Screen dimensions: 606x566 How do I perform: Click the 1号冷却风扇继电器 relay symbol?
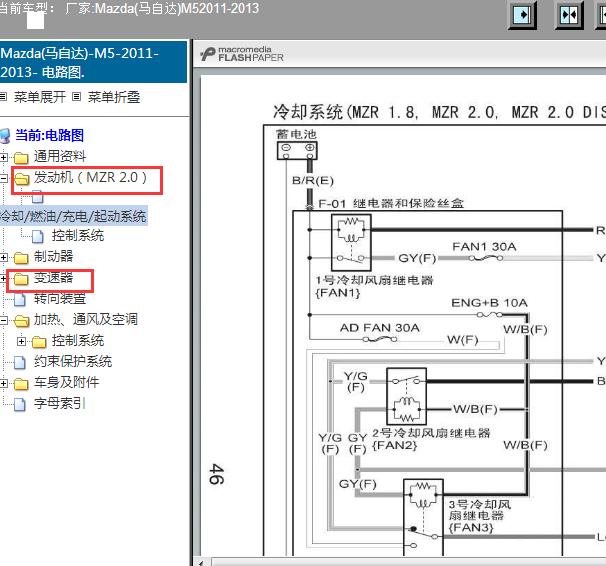click(x=351, y=242)
